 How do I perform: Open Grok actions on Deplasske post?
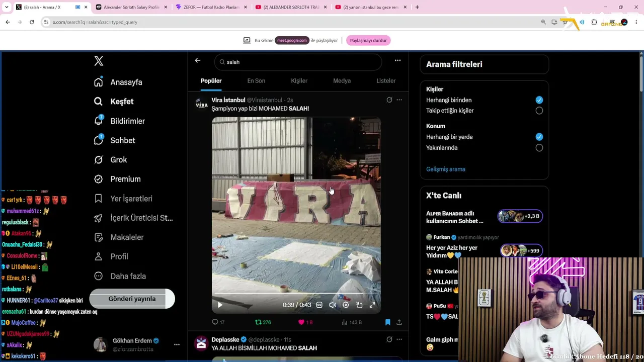pyautogui.click(x=389, y=339)
